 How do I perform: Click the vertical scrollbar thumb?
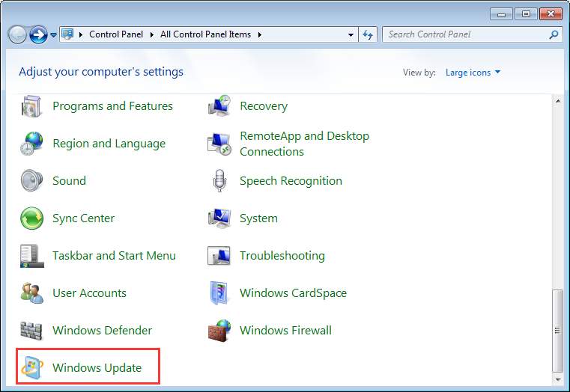point(557,331)
